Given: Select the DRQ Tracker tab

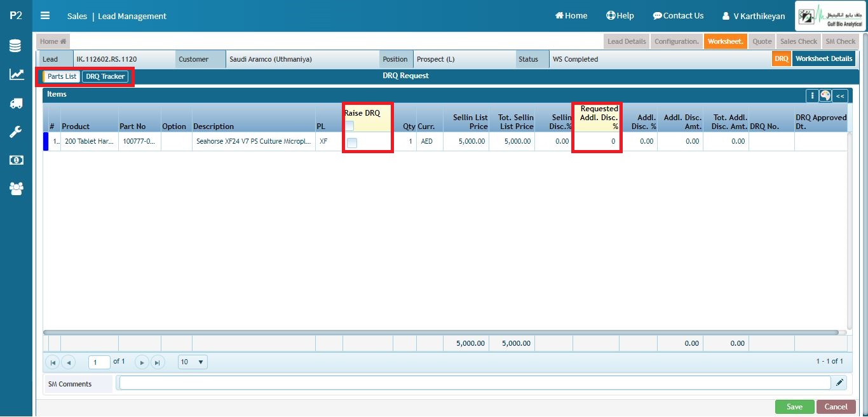Looking at the screenshot, I should (105, 76).
